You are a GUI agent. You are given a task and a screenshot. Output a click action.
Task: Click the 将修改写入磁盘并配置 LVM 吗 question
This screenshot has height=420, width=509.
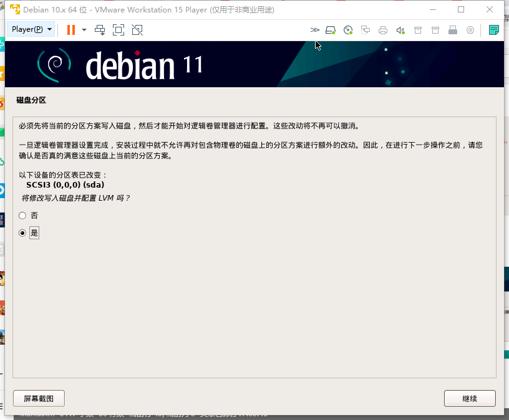pyautogui.click(x=75, y=198)
